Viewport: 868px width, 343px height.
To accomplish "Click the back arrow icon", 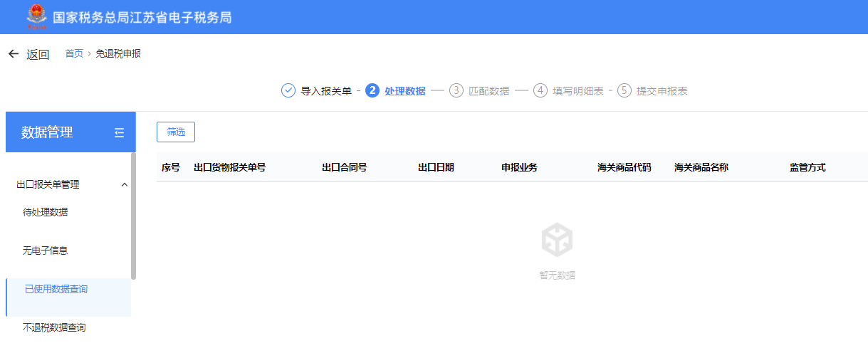I will tap(14, 54).
